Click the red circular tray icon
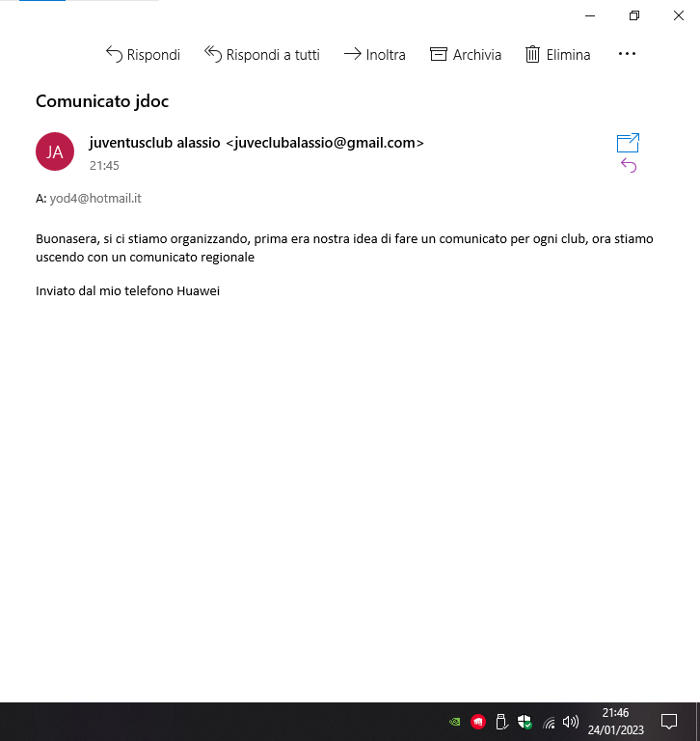 (x=478, y=722)
